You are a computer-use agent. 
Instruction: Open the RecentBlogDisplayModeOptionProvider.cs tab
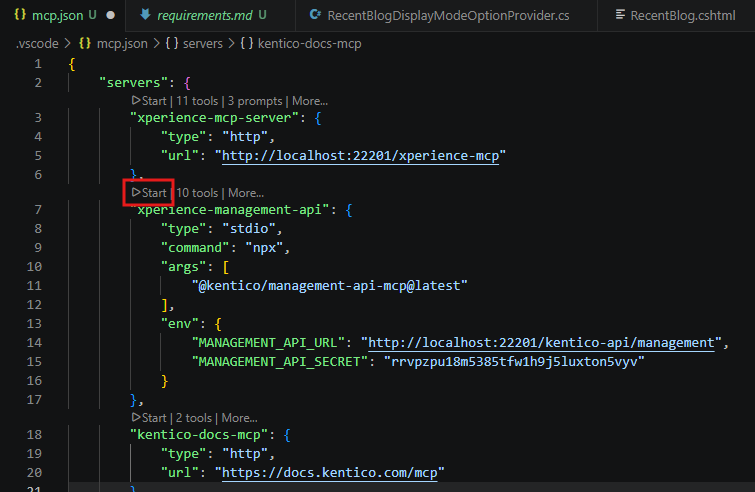tap(446, 15)
